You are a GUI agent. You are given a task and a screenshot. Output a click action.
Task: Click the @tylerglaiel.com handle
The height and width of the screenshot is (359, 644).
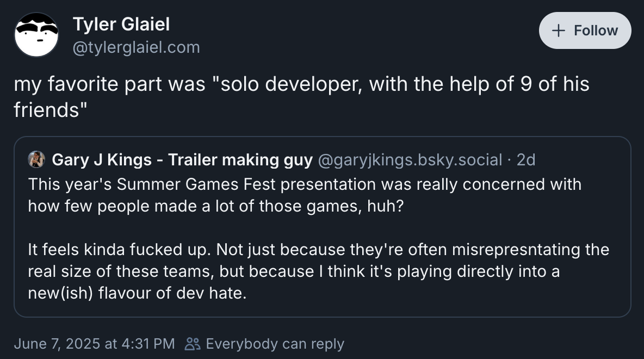tap(136, 48)
